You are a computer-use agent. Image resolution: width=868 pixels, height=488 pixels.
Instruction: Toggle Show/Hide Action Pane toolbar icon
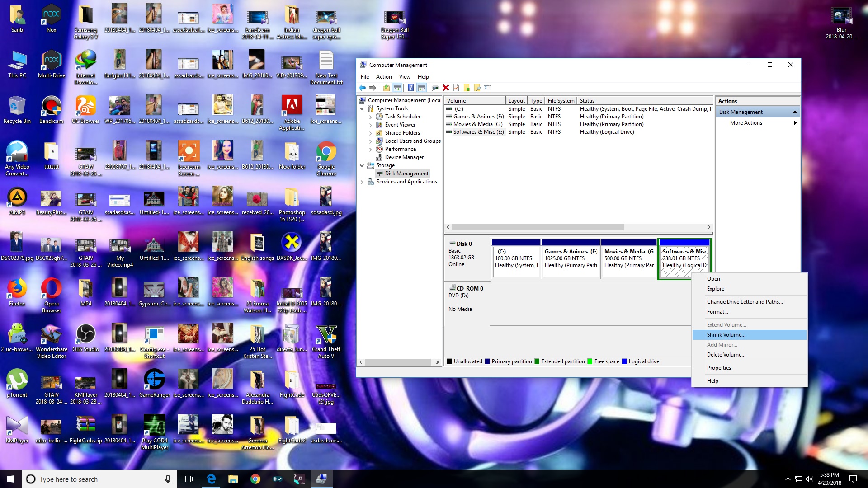[421, 88]
